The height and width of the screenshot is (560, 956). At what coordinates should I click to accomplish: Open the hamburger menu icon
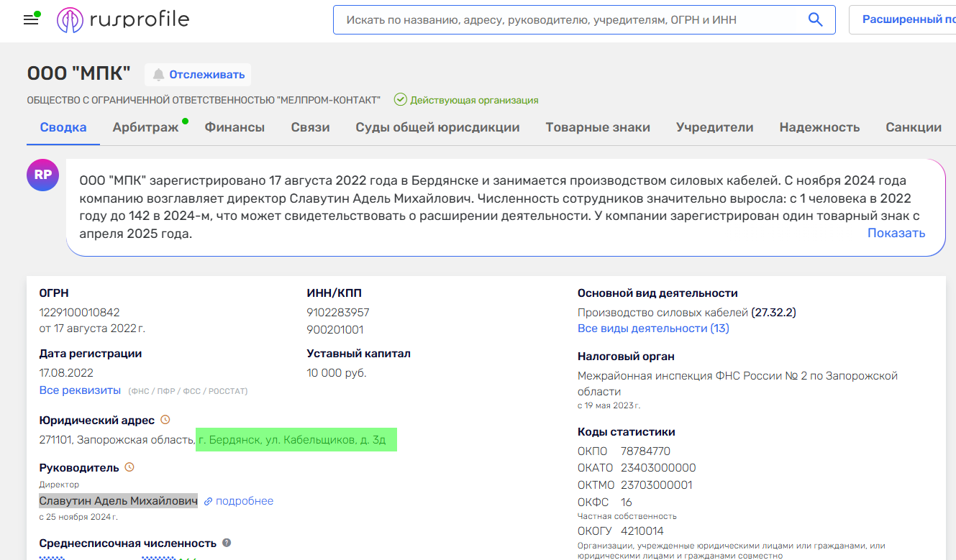(31, 20)
